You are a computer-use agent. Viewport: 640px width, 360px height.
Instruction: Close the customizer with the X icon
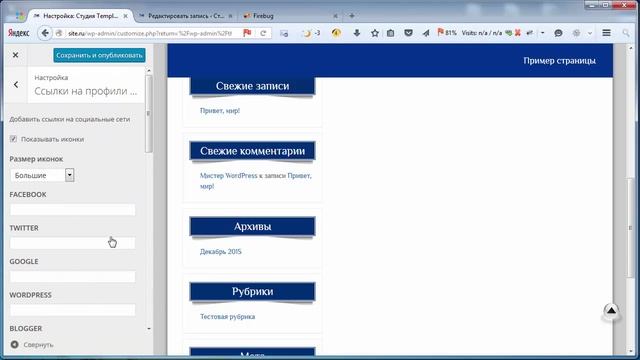coord(16,55)
